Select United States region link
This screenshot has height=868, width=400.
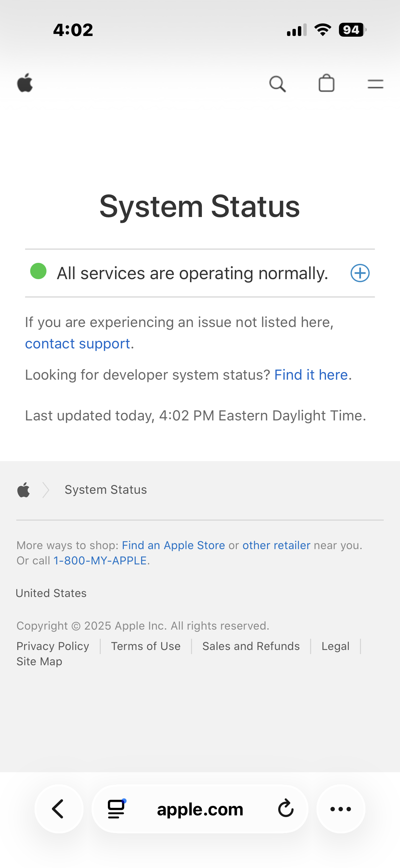pyautogui.click(x=51, y=593)
